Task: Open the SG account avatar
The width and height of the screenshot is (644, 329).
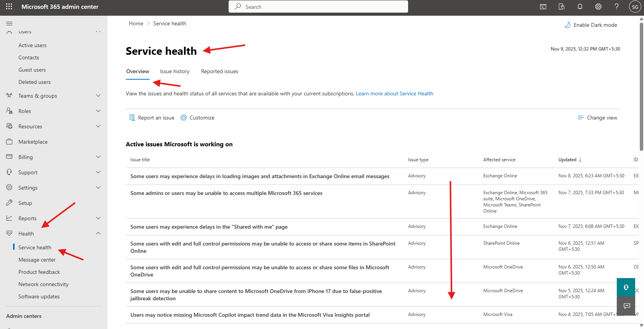Action: click(x=635, y=7)
